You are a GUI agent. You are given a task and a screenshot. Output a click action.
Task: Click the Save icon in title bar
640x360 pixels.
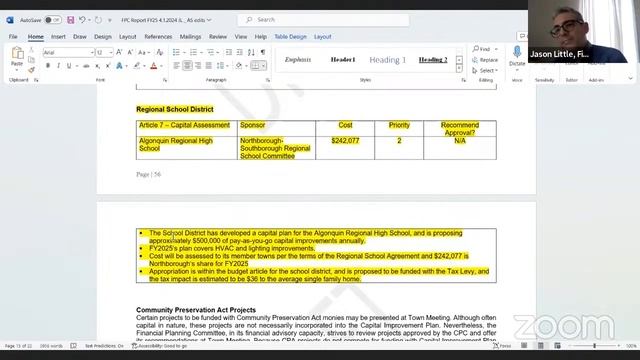71,20
